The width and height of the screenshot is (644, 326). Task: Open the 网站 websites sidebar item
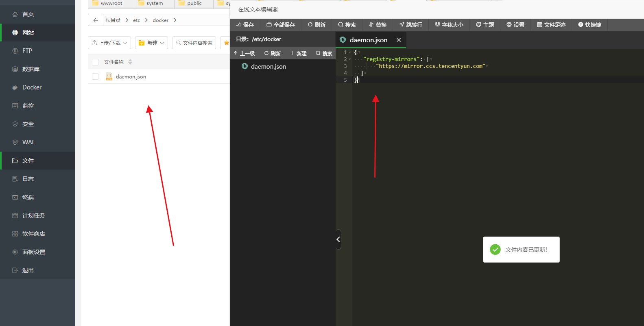point(37,33)
